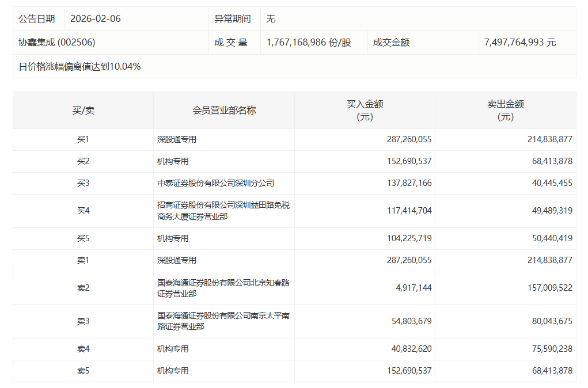
Task: Click the 买入金额 (元) column header
Action: (x=365, y=111)
